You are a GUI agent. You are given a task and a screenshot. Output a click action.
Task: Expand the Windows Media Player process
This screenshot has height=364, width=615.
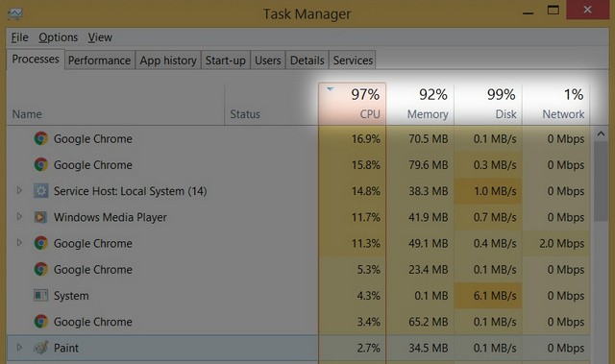[19, 217]
